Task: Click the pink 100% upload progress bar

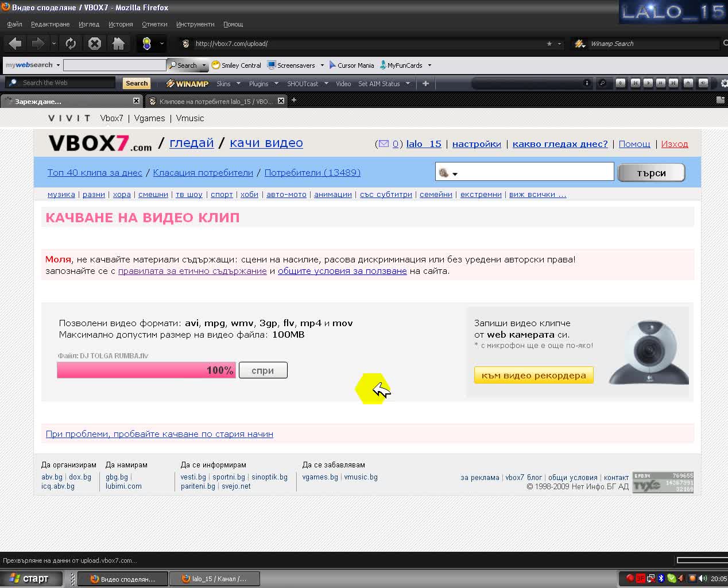Action: (146, 370)
